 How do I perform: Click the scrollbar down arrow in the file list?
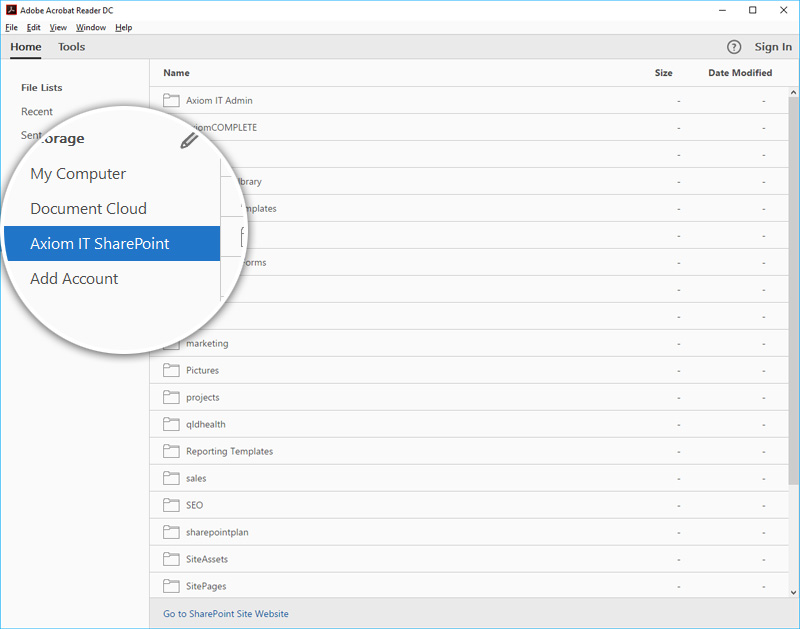[x=793, y=592]
